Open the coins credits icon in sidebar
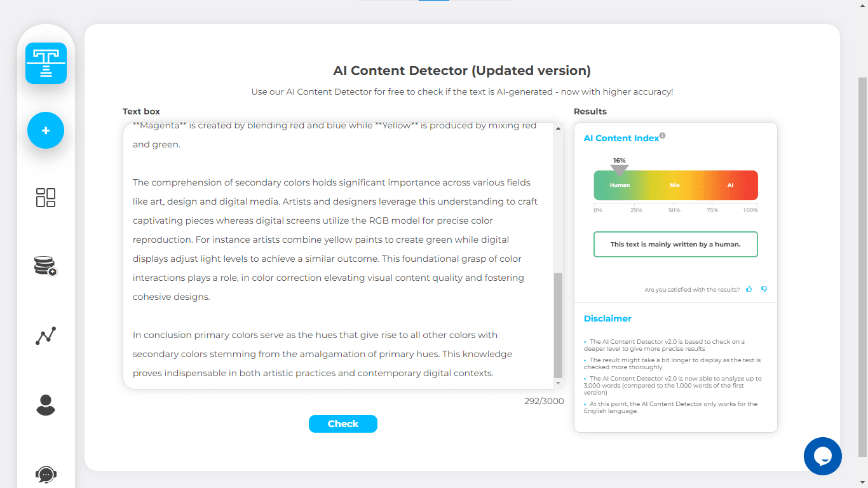The width and height of the screenshot is (868, 488). (x=46, y=266)
